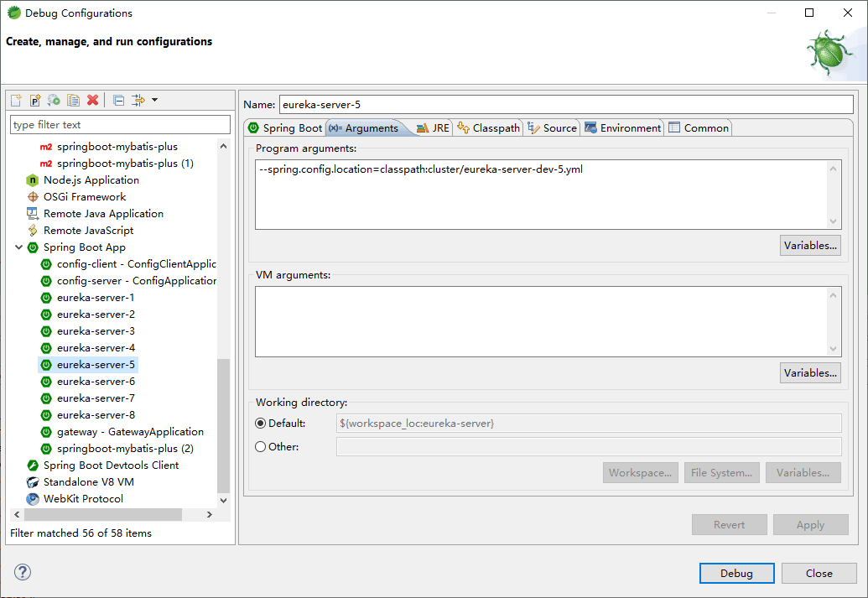The height and width of the screenshot is (598, 868).
Task: Open the filter options dropdown arrow
Action: tap(155, 100)
